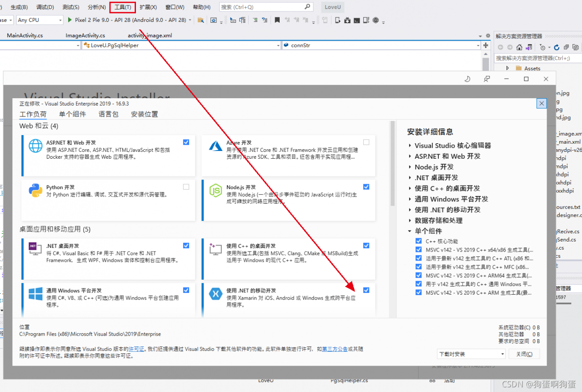
Task: Check the Python 开发 workload checkbox
Action: pyautogui.click(x=186, y=187)
